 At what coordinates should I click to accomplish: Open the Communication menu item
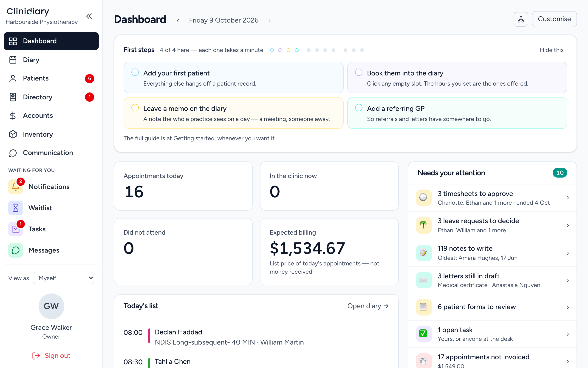51,153
